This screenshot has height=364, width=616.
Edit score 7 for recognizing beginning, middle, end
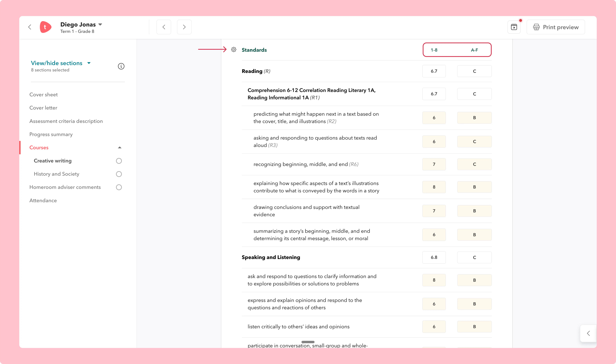pos(434,164)
